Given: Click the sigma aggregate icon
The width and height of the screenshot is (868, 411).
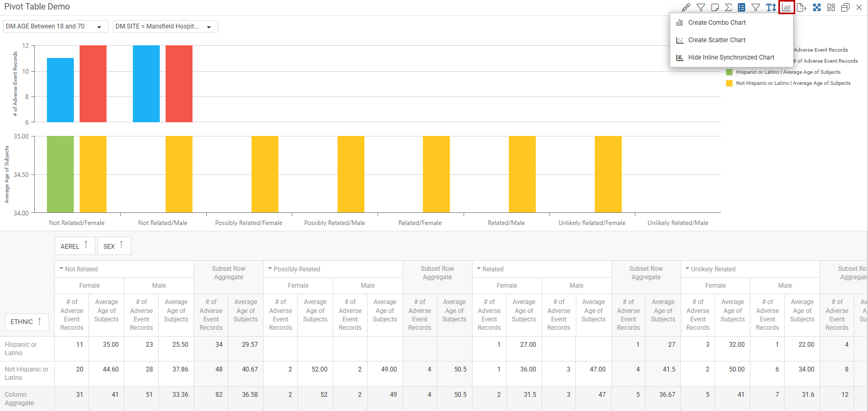Looking at the screenshot, I should 728,7.
